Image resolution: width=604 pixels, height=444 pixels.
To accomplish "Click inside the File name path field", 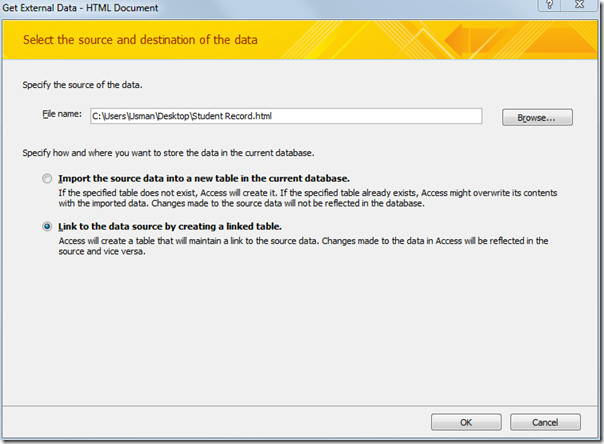I will coord(286,116).
